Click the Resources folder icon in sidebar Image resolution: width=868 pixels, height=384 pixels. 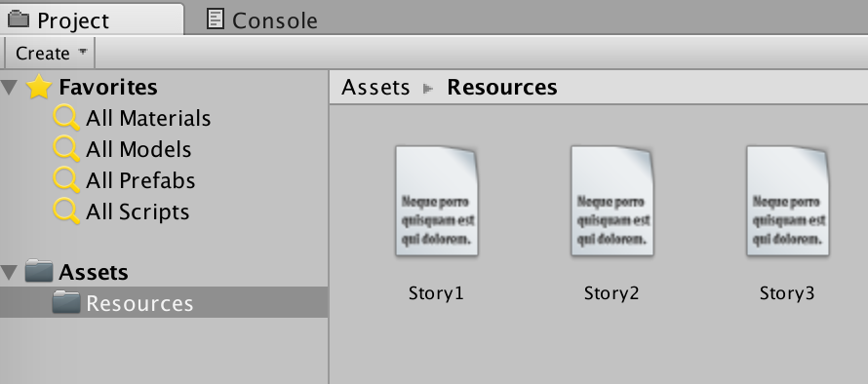pyautogui.click(x=66, y=302)
